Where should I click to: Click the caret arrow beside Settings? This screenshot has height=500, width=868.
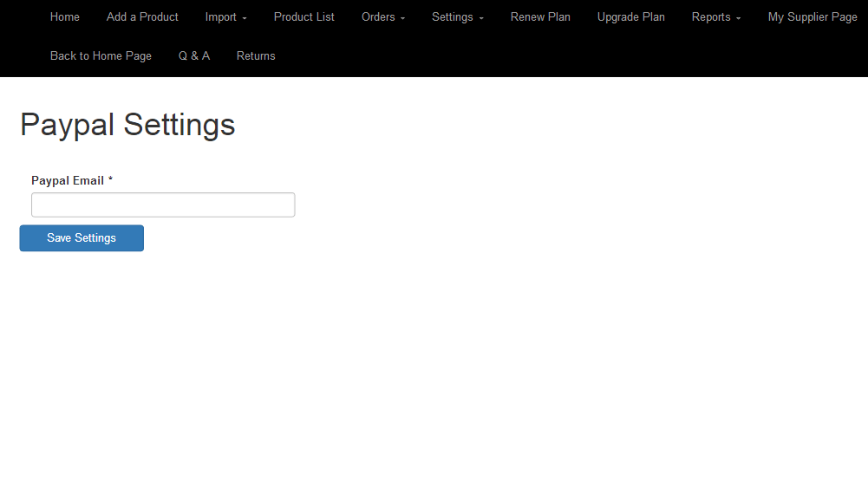click(481, 18)
